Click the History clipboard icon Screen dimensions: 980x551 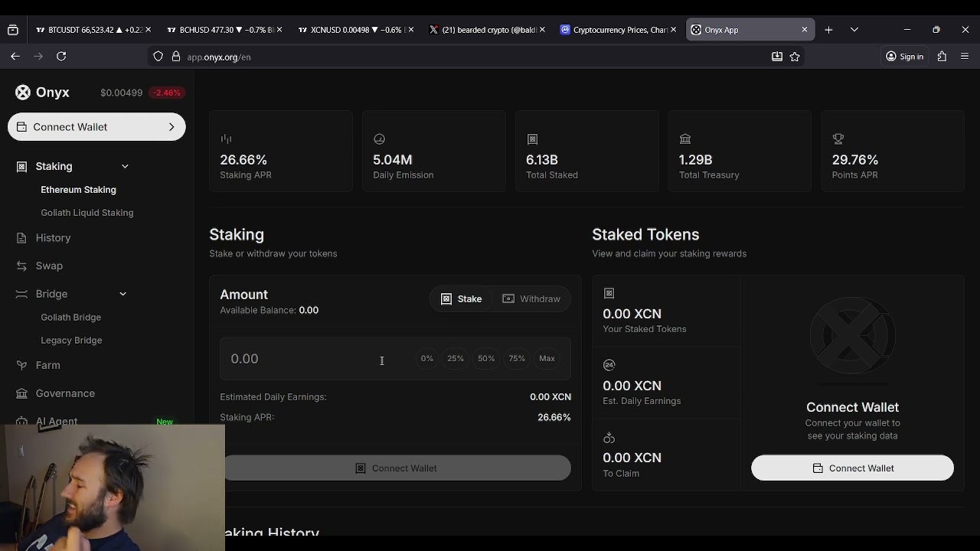21,238
